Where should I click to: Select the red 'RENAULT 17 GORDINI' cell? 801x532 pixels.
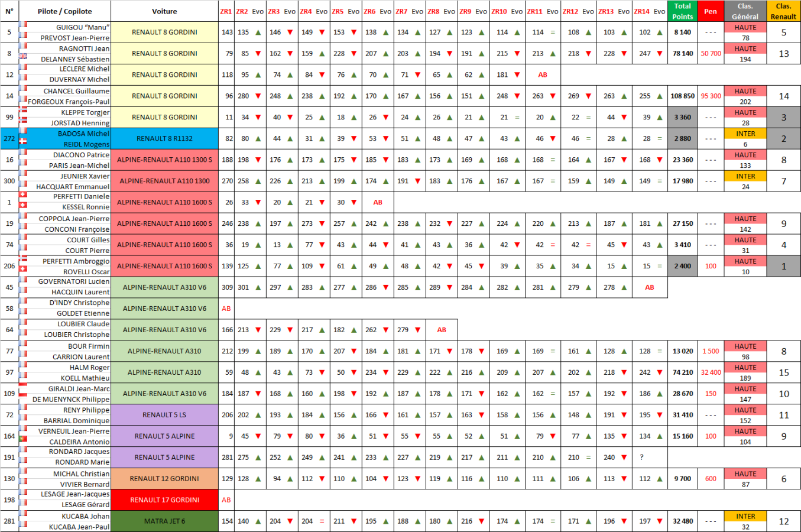pos(164,500)
